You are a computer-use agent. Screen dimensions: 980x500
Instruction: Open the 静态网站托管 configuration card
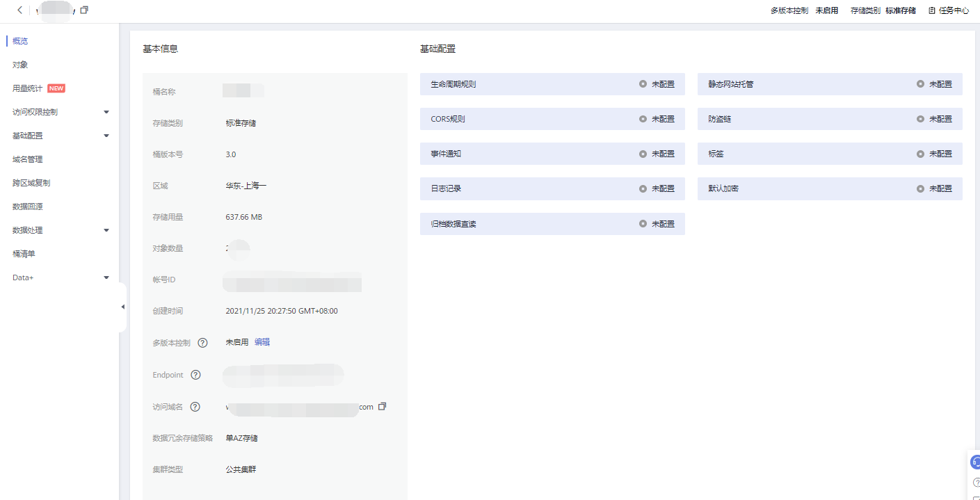830,84
